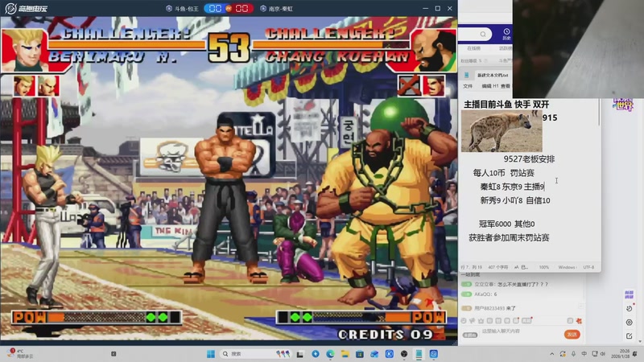Select the 新建文本文档.txt tab
644x362 pixels.
coord(493,75)
